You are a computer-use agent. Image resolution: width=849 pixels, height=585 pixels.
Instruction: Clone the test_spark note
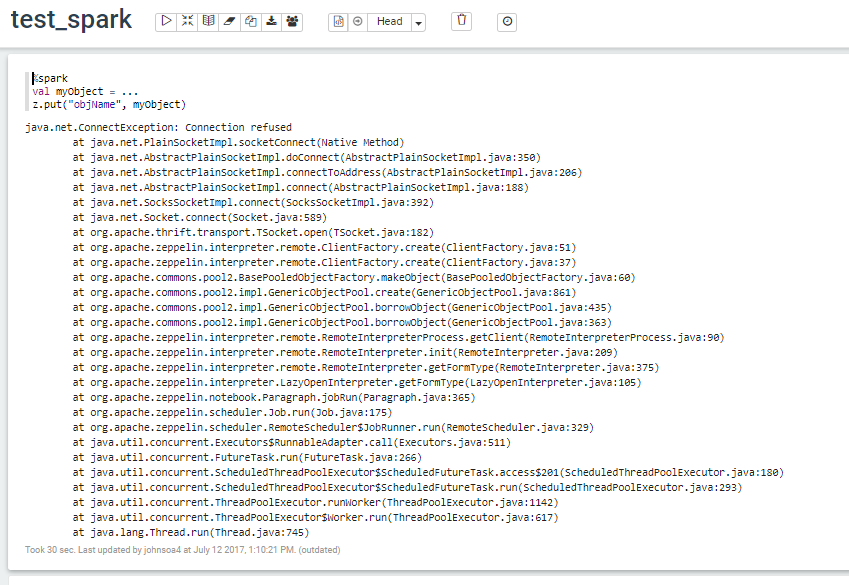click(x=250, y=21)
